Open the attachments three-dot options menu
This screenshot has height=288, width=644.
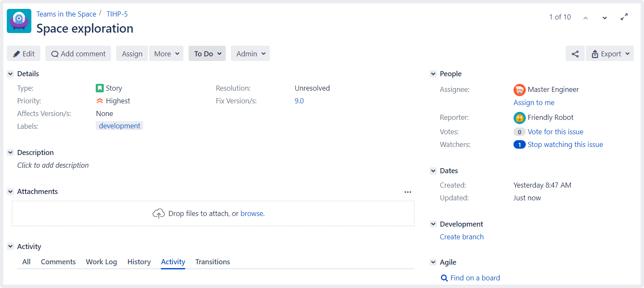pos(408,192)
